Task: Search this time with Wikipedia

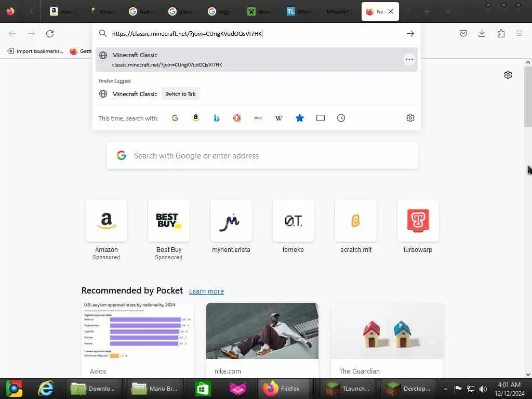Action: click(279, 118)
